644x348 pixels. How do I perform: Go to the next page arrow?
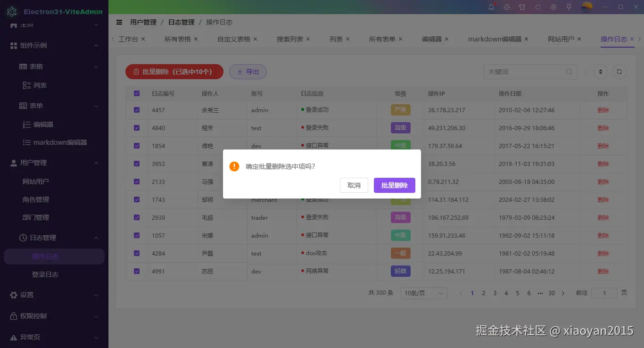[563, 293]
